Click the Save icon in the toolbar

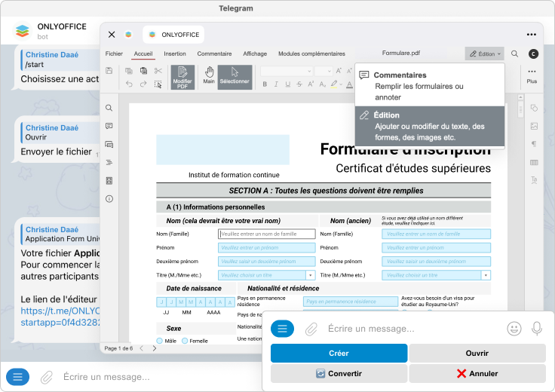tap(109, 71)
